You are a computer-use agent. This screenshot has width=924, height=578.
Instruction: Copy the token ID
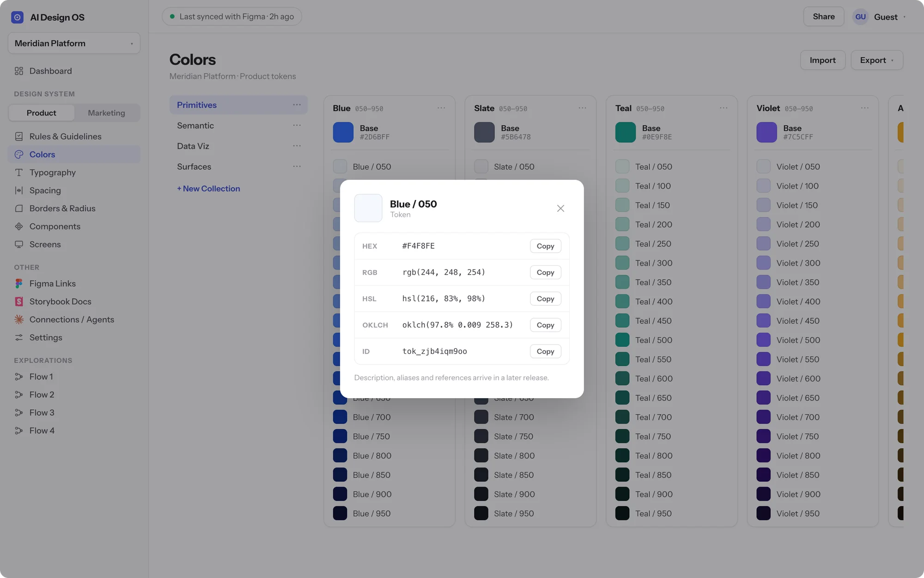tap(545, 351)
